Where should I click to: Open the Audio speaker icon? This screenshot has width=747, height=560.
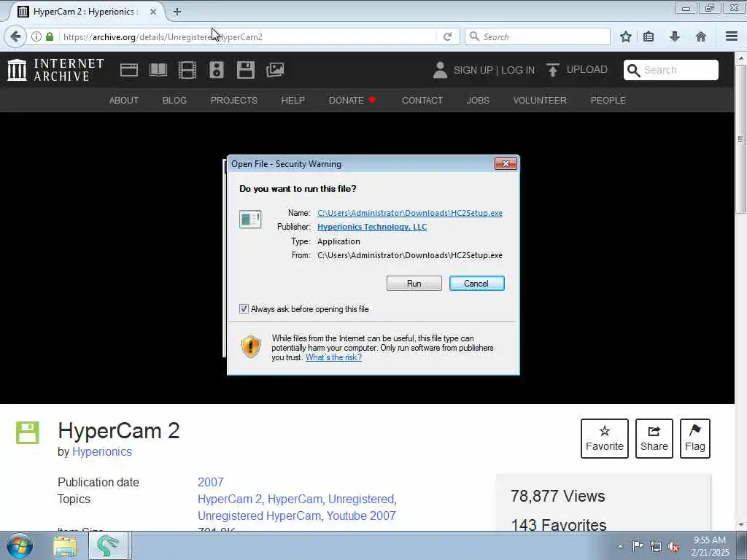216,70
